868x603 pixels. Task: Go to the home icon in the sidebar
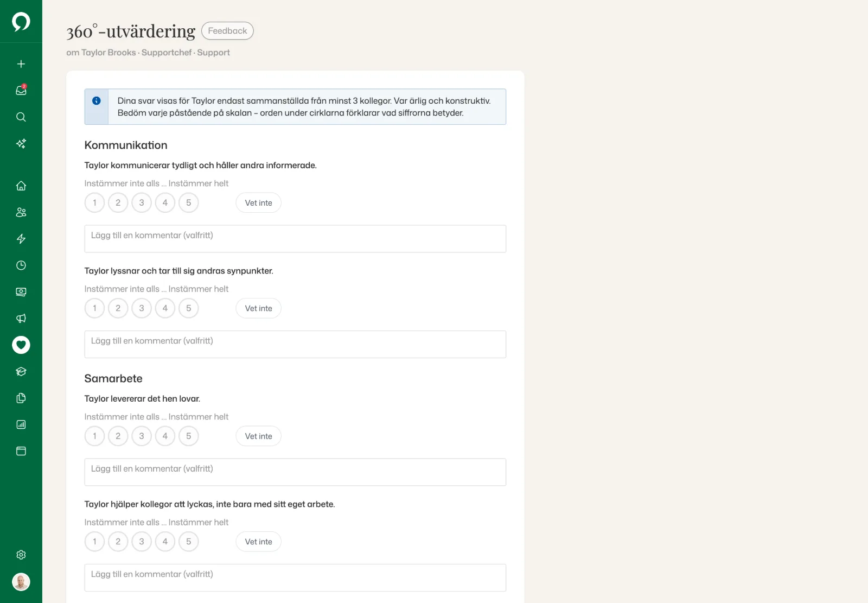(x=21, y=186)
